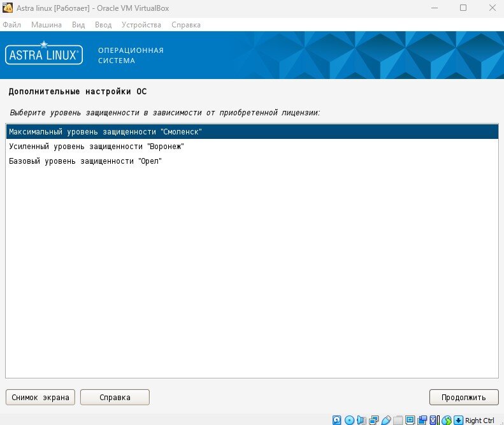The image size is (504, 425).
Task: Select Максимальный уровень защищенности "Смоленск"
Action: pos(252,132)
